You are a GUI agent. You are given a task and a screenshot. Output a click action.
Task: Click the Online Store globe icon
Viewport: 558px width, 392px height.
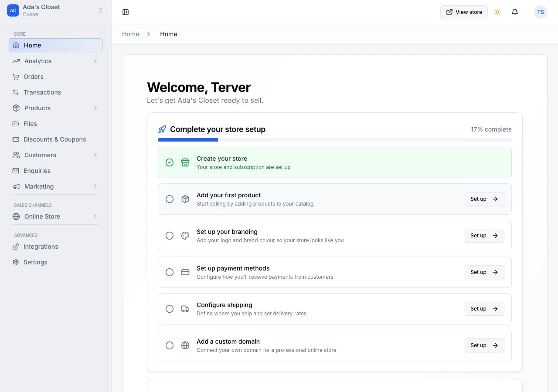(16, 216)
